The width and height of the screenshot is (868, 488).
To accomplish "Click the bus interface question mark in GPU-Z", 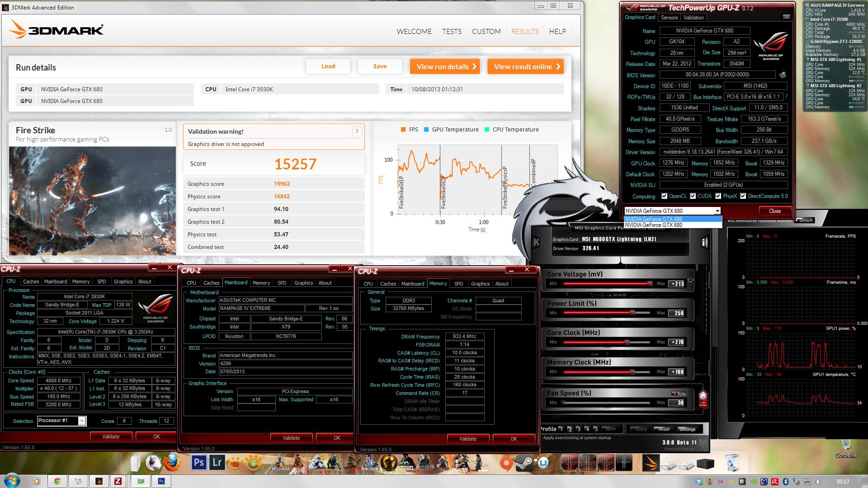I will (786, 97).
